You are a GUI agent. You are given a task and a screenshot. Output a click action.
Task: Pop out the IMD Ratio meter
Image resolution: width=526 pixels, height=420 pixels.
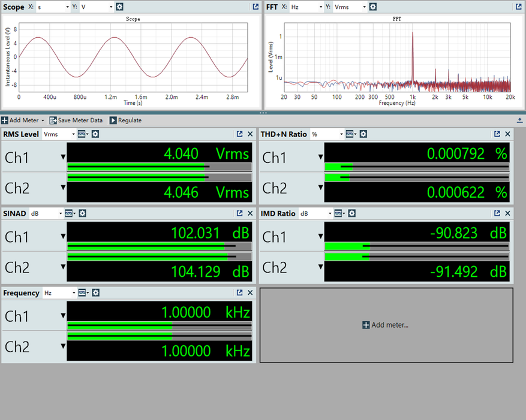[x=497, y=213]
